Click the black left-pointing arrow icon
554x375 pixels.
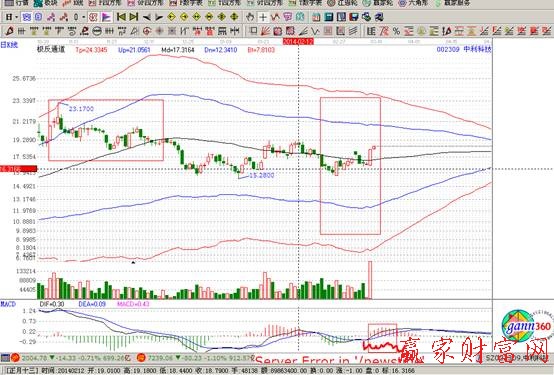146,17
